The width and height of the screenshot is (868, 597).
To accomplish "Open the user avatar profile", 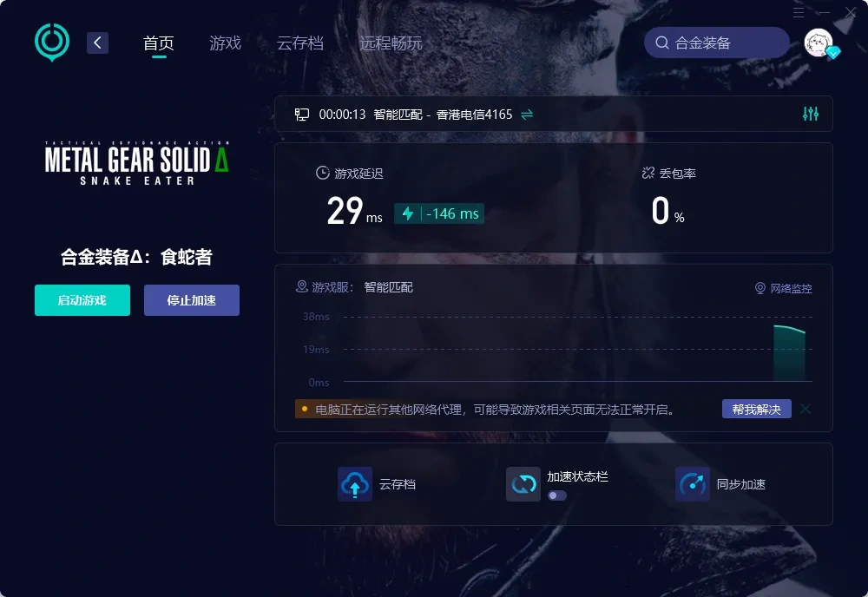I will tap(819, 43).
